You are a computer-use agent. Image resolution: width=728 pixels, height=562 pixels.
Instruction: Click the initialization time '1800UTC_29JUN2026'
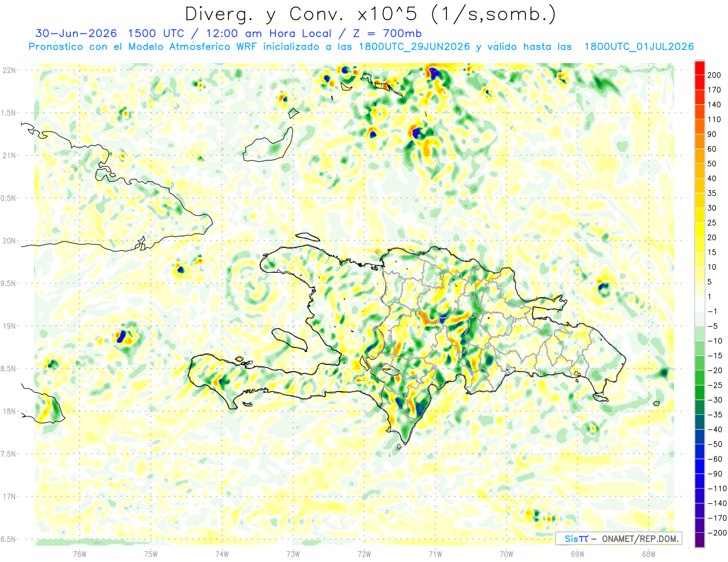pyautogui.click(x=414, y=47)
